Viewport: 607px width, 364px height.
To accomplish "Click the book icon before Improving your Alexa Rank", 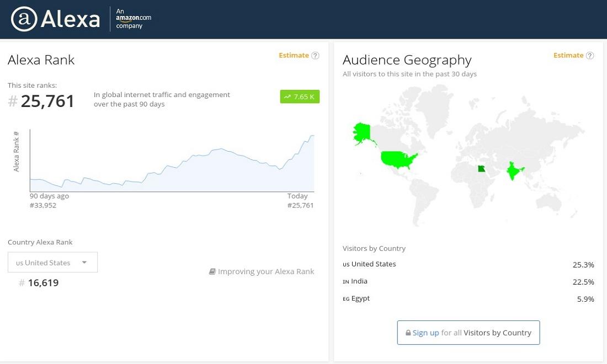I will [x=212, y=271].
